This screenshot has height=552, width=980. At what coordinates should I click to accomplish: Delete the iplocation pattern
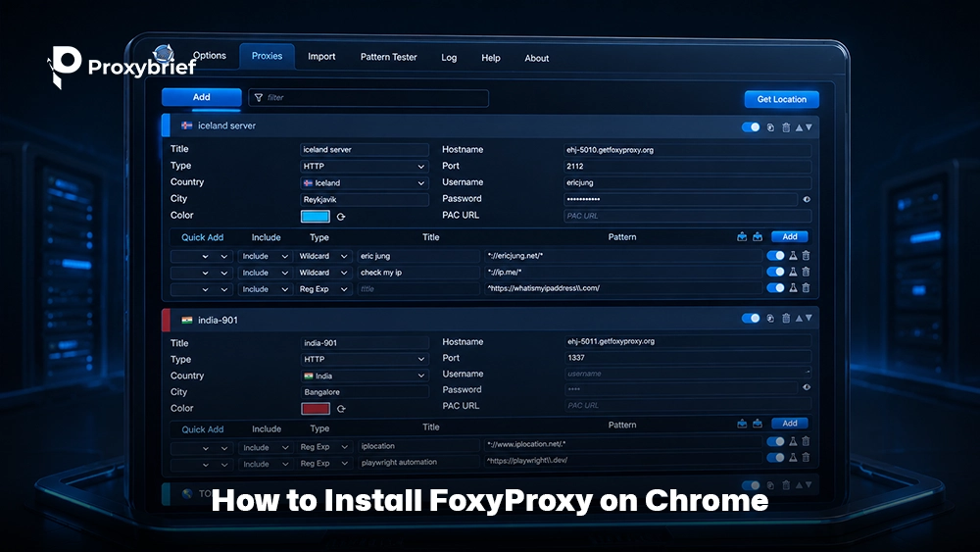coord(807,441)
